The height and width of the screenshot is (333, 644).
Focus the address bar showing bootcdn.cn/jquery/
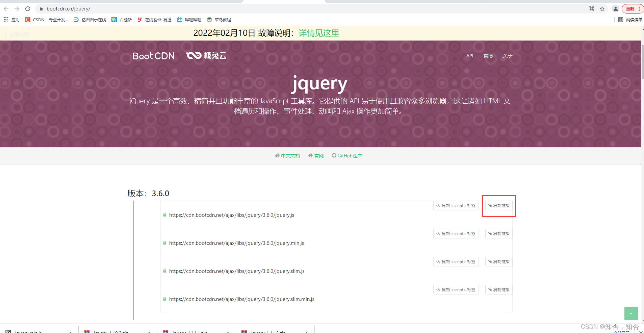[x=311, y=9]
